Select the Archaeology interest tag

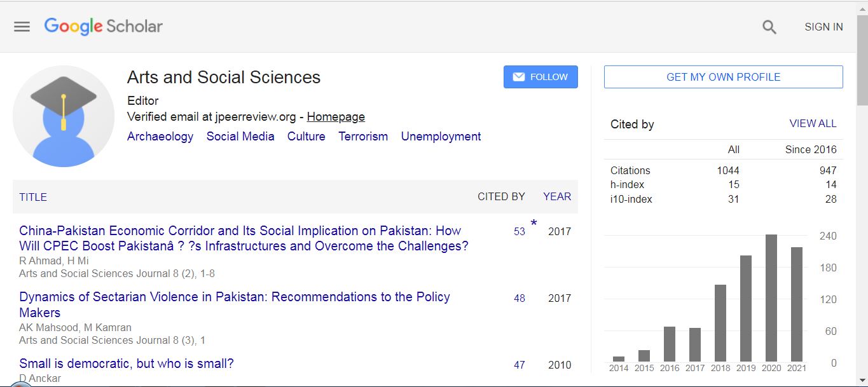tap(160, 137)
